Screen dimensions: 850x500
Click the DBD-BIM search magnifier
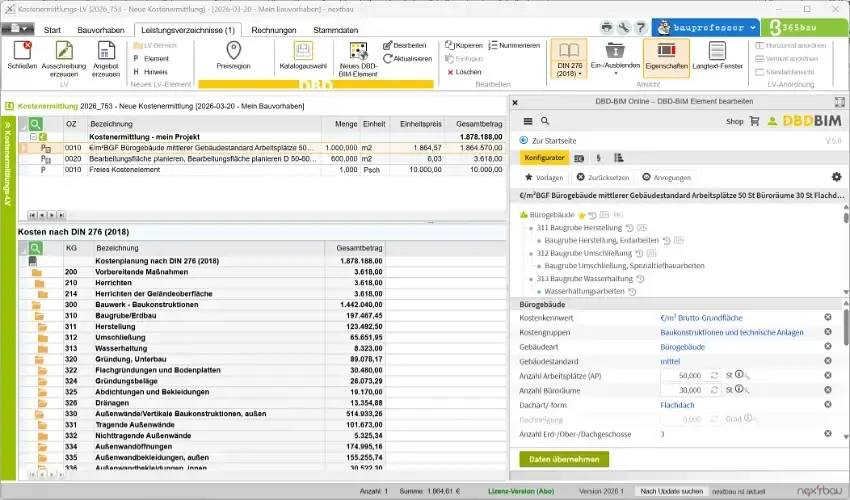click(545, 121)
